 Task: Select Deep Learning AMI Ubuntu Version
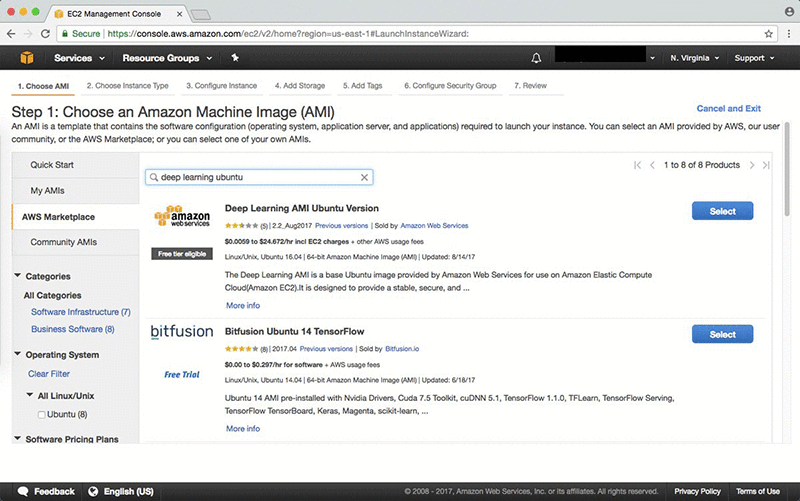pos(722,211)
